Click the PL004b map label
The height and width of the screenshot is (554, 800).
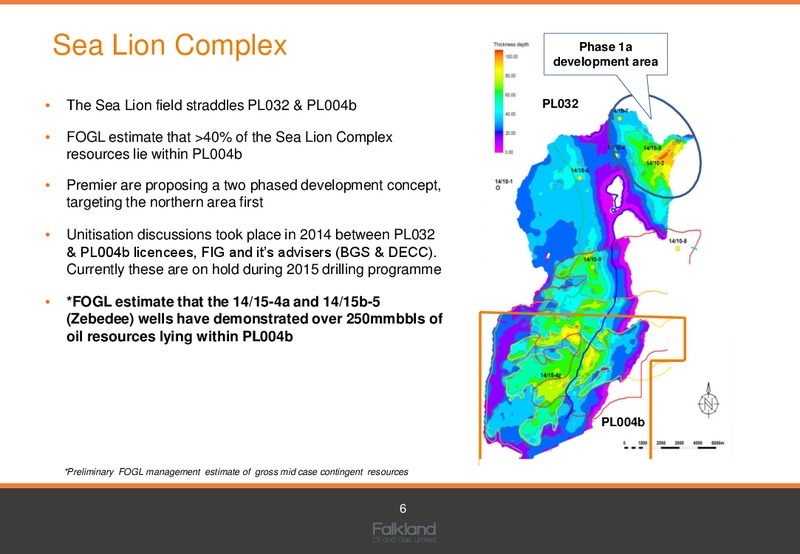(x=623, y=422)
